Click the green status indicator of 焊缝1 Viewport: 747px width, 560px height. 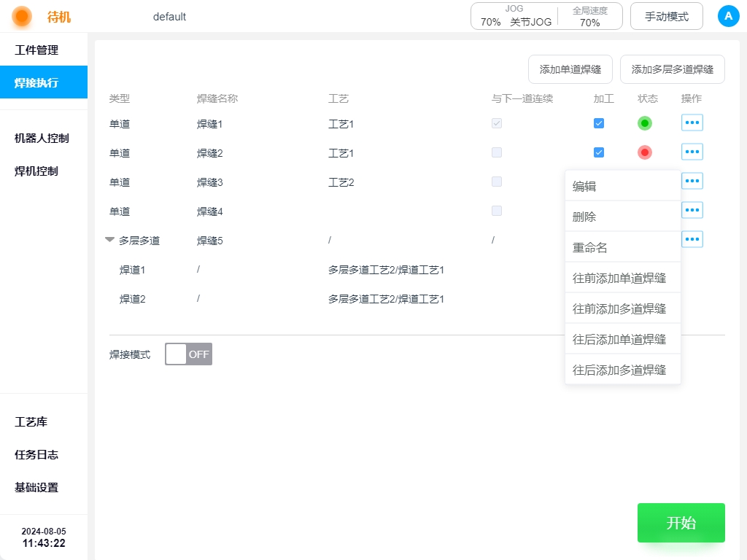[644, 123]
